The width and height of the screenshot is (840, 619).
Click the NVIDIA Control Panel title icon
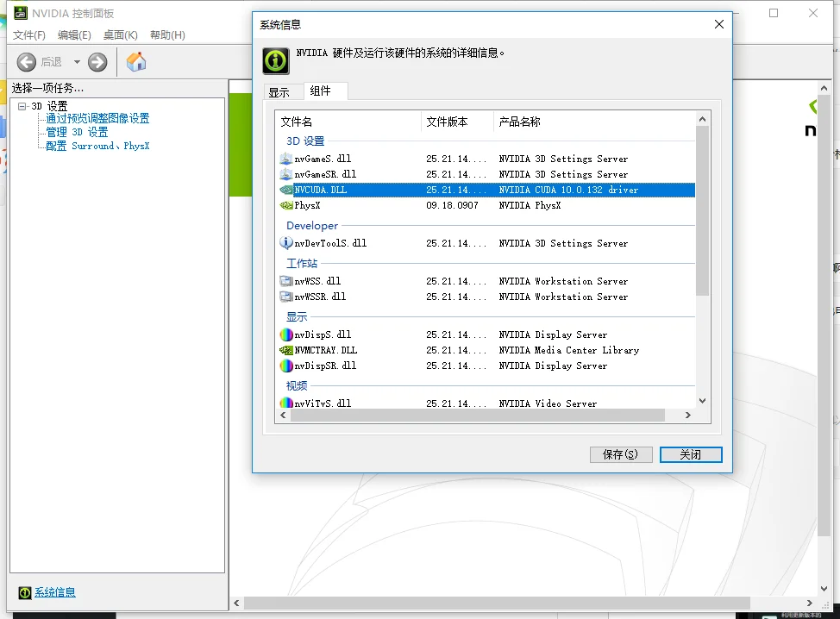(21, 13)
